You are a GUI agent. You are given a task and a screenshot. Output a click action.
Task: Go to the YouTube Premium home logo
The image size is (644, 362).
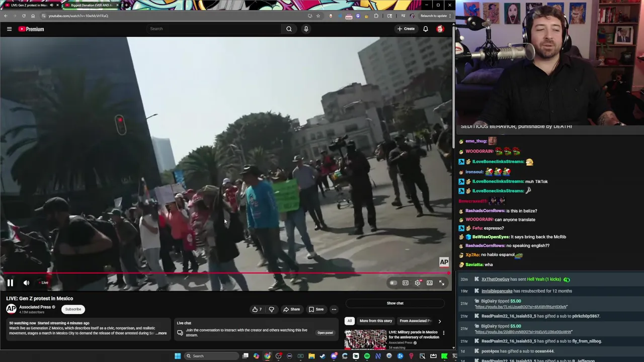tap(31, 29)
